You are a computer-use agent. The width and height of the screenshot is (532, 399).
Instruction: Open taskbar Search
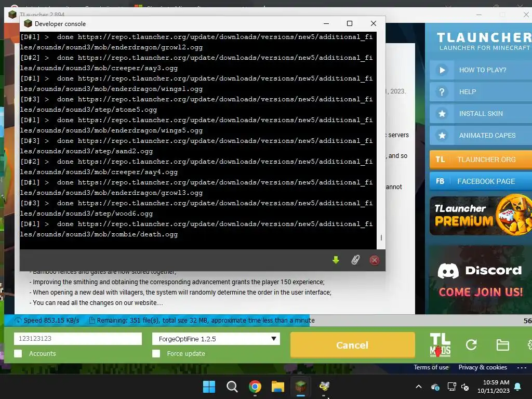(232, 387)
